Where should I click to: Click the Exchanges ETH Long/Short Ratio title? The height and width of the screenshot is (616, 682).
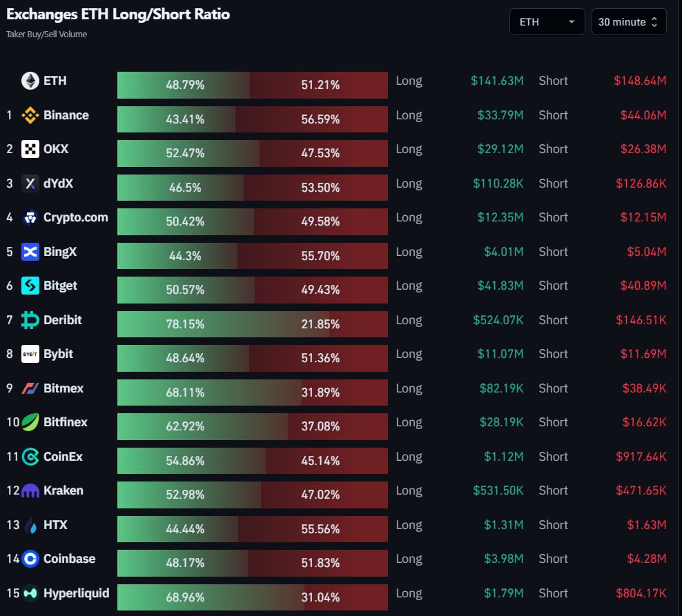118,14
